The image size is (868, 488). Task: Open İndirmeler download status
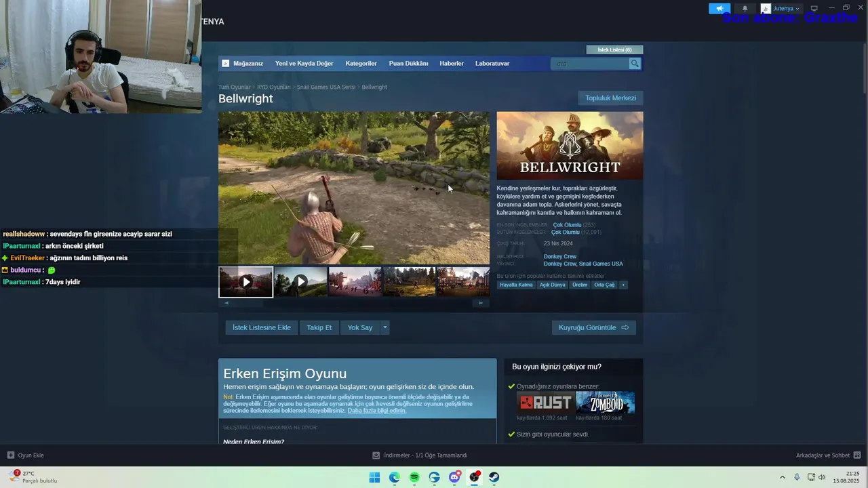pyautogui.click(x=420, y=455)
